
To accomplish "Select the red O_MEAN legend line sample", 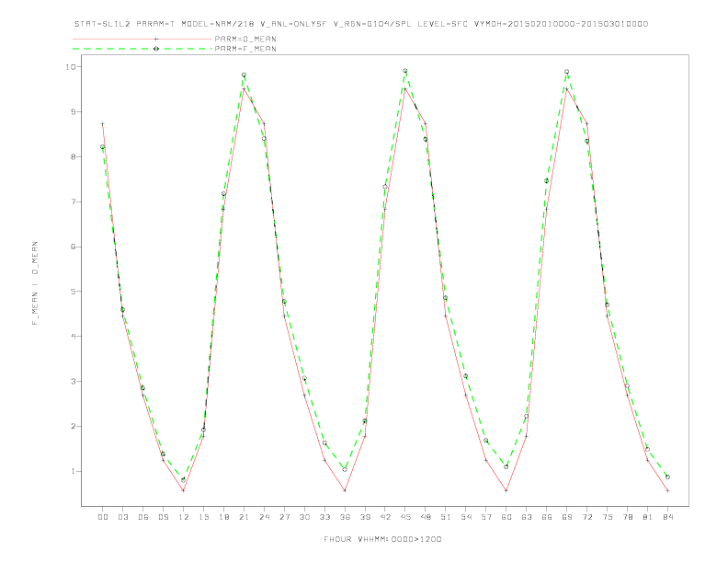I will [x=142, y=39].
